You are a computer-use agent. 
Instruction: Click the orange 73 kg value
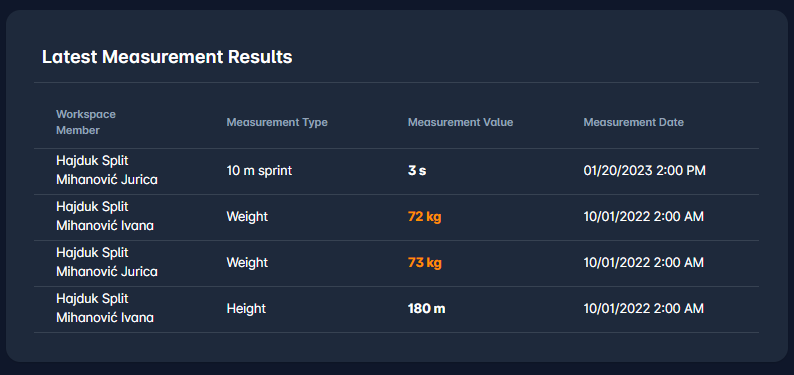424,263
